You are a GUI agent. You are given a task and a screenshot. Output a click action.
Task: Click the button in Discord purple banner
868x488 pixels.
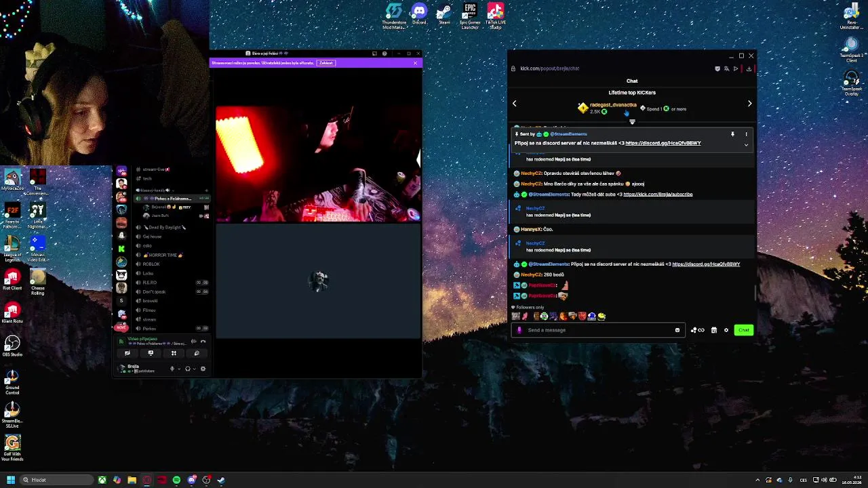326,63
